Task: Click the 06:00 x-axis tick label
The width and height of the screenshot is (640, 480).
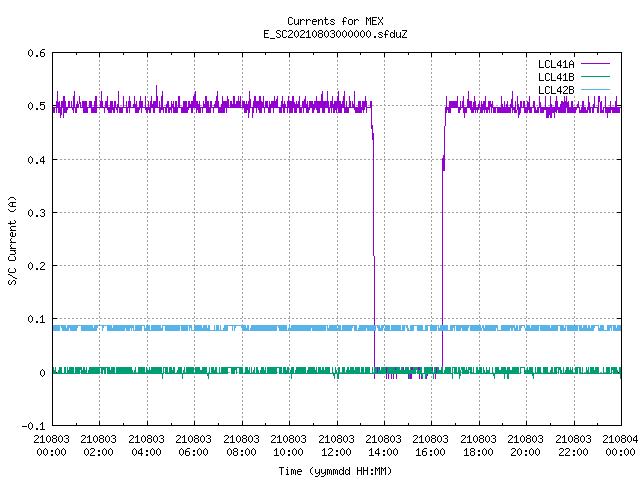Action: coord(193,452)
